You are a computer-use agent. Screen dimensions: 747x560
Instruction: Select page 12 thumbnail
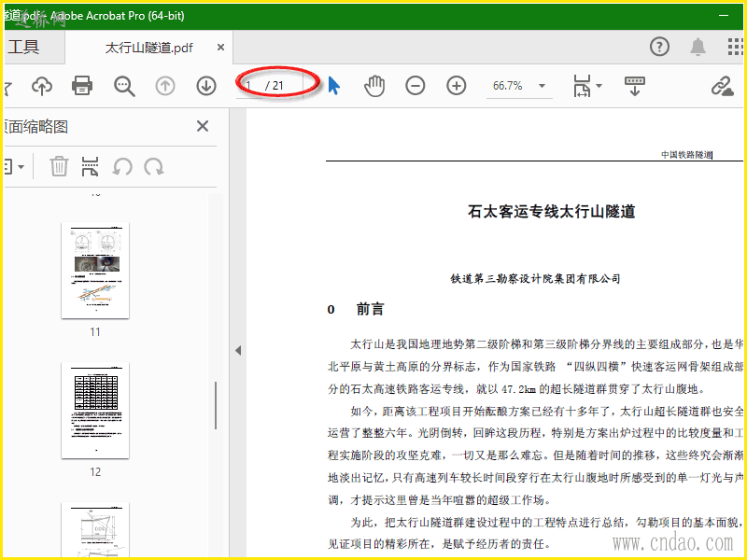95,411
